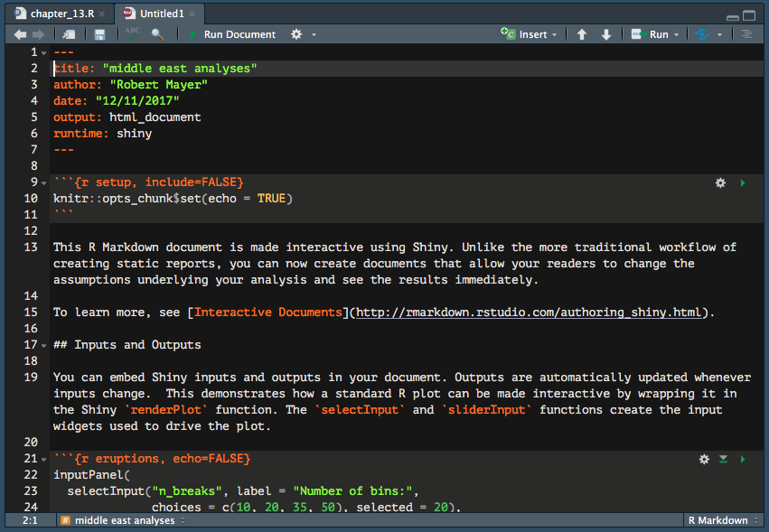Select the Untitled1 tab
Image resolution: width=769 pixels, height=532 pixels.
click(162, 14)
